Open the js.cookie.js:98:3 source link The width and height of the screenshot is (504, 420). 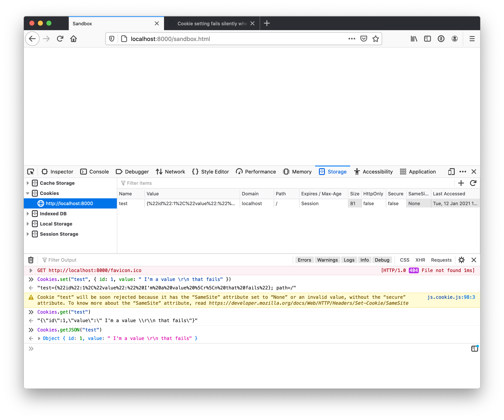click(x=451, y=297)
